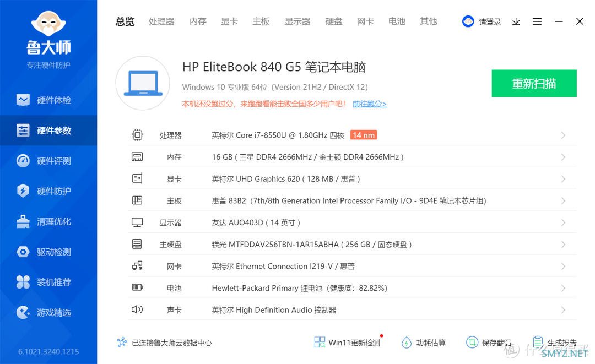Viewport: 595px width, 364px height.
Task: Click the graphics card icon
Action: pyautogui.click(x=137, y=178)
